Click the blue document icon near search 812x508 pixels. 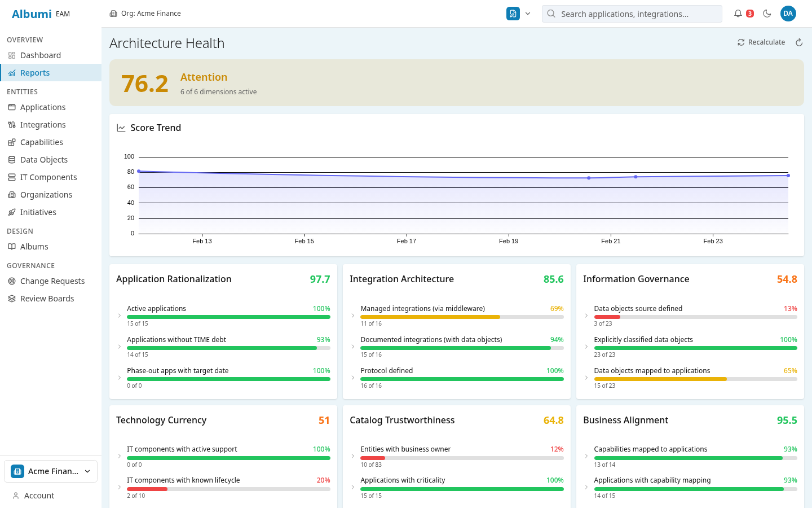(x=513, y=13)
